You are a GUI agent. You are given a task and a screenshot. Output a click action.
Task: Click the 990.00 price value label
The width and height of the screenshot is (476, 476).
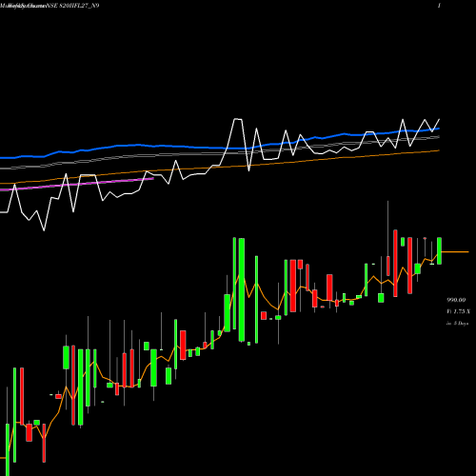[x=456, y=300]
